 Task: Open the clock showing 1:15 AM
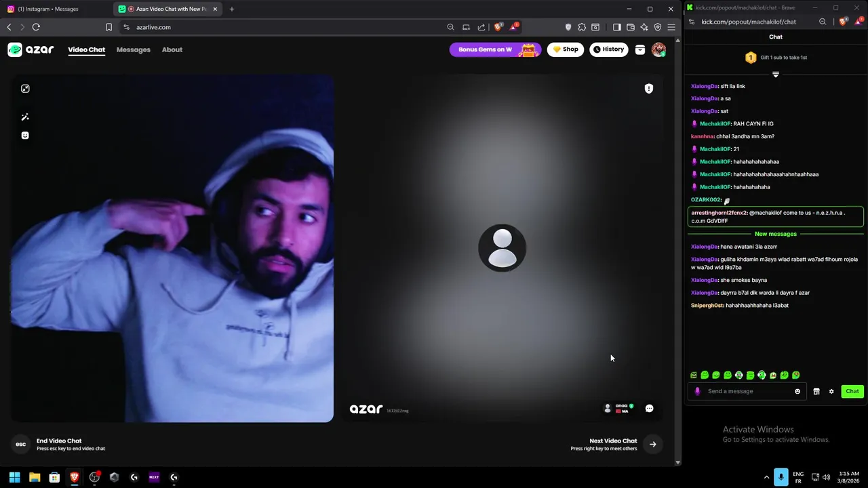pyautogui.click(x=848, y=477)
